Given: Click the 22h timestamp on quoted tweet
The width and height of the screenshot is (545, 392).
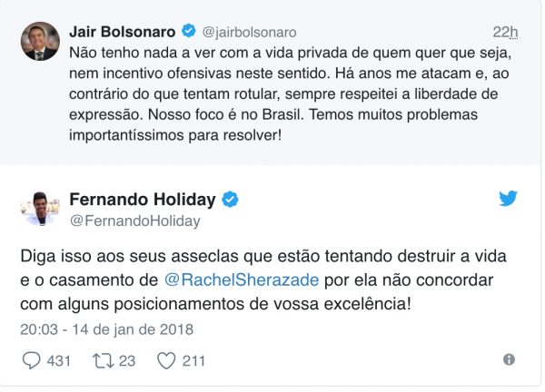Looking at the screenshot, I should pos(506,32).
